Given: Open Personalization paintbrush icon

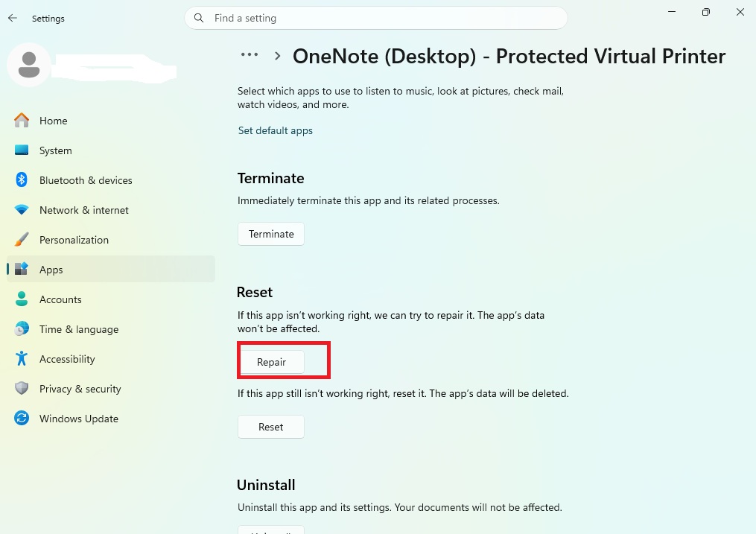Looking at the screenshot, I should pyautogui.click(x=22, y=240).
